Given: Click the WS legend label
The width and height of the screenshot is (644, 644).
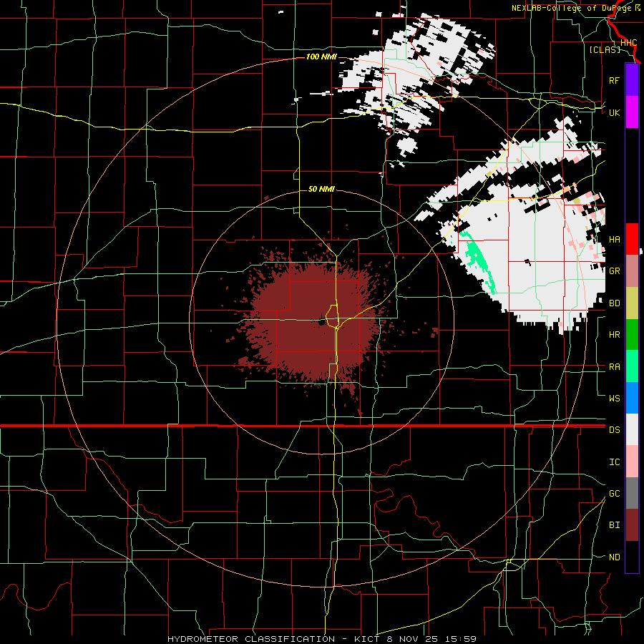Looking at the screenshot, I should 614,399.
